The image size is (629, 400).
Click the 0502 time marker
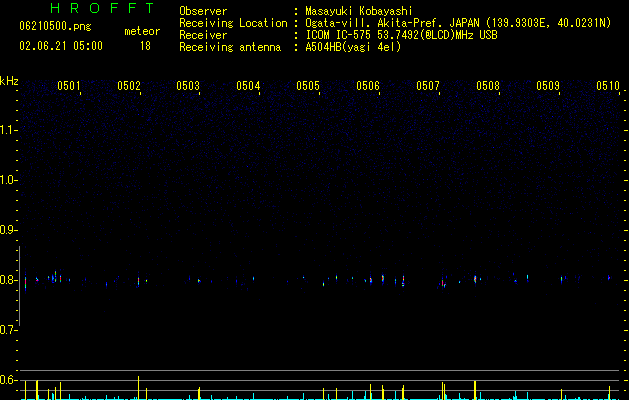129,86
